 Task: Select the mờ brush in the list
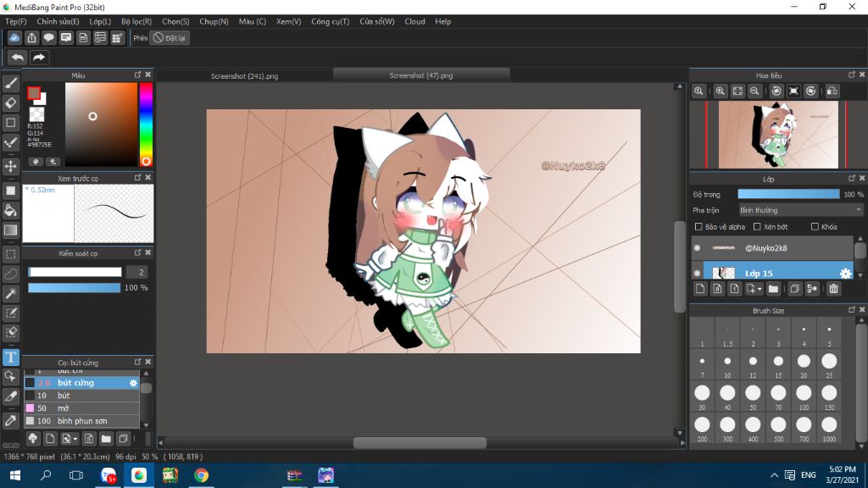click(81, 408)
